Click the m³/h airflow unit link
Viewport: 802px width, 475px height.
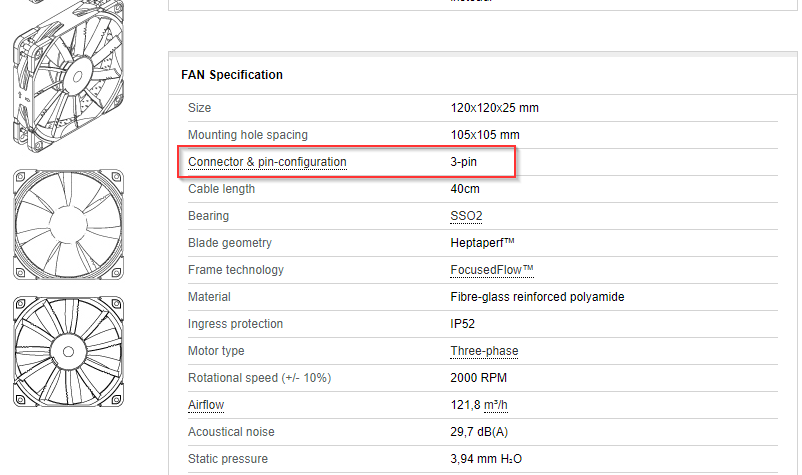tap(496, 405)
